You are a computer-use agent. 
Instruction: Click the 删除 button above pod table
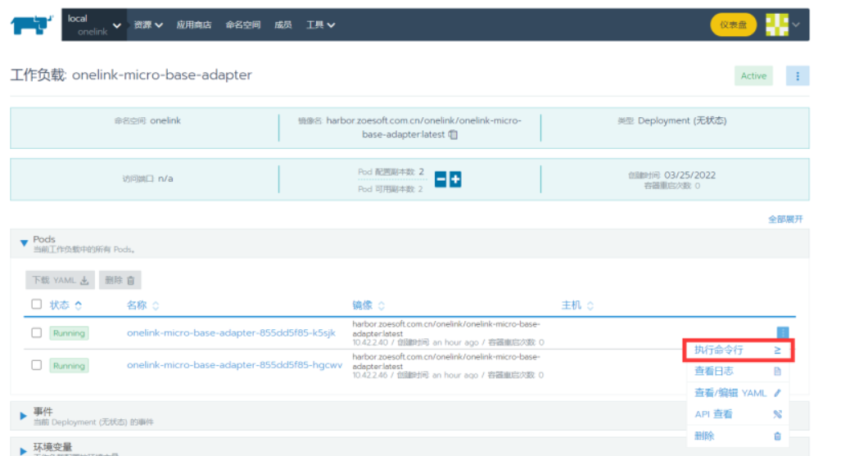(120, 280)
